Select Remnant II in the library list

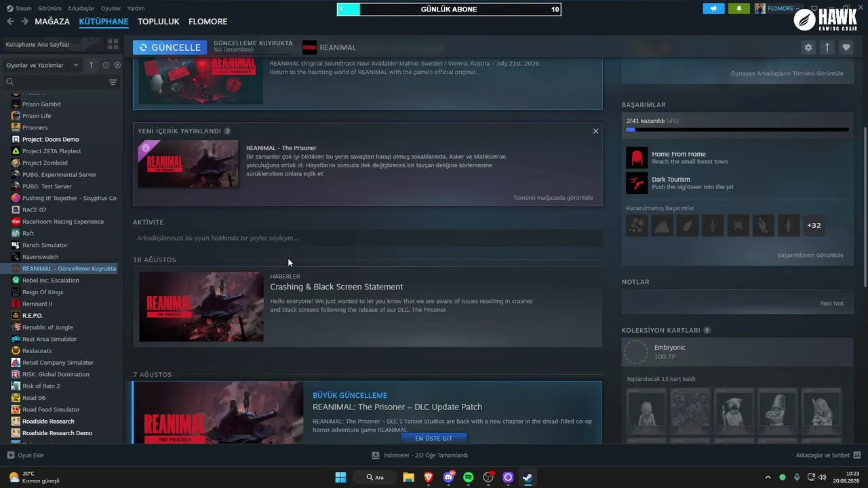37,304
